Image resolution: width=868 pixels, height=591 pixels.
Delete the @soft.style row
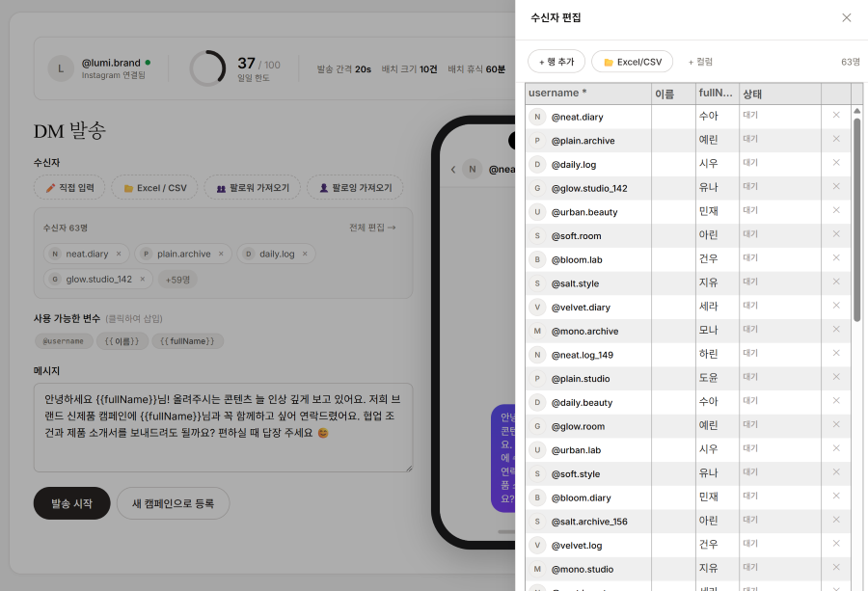click(836, 472)
